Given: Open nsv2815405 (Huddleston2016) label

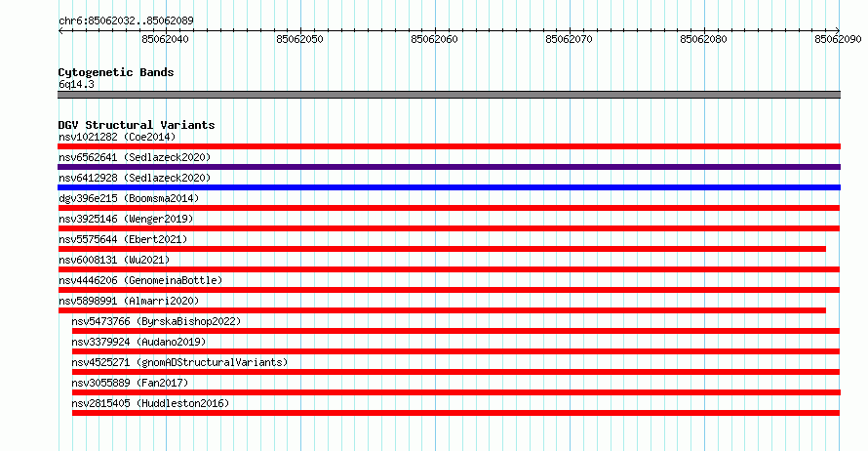Looking at the screenshot, I should click(150, 403).
